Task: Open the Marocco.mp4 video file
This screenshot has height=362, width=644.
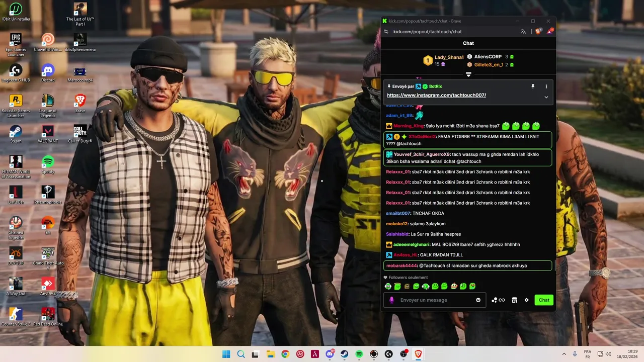Action: 80,75
